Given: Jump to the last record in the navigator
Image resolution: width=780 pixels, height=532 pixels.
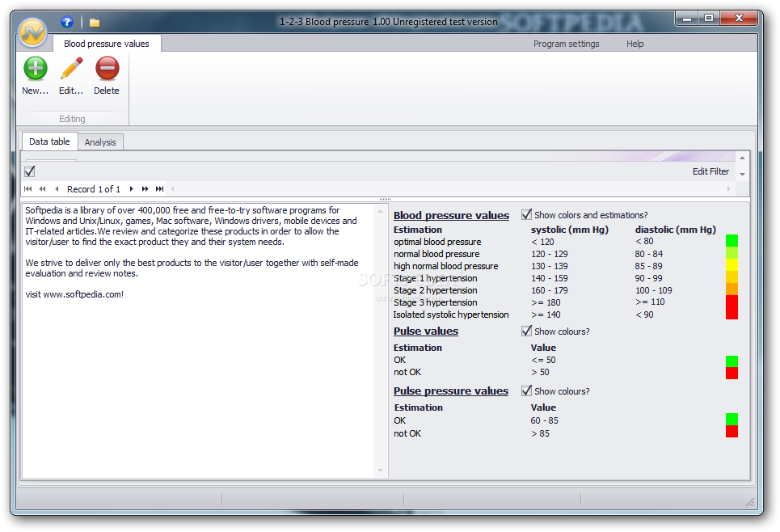Looking at the screenshot, I should click(160, 188).
